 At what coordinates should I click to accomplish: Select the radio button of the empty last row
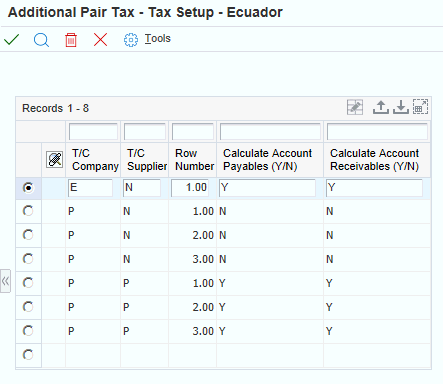point(28,355)
